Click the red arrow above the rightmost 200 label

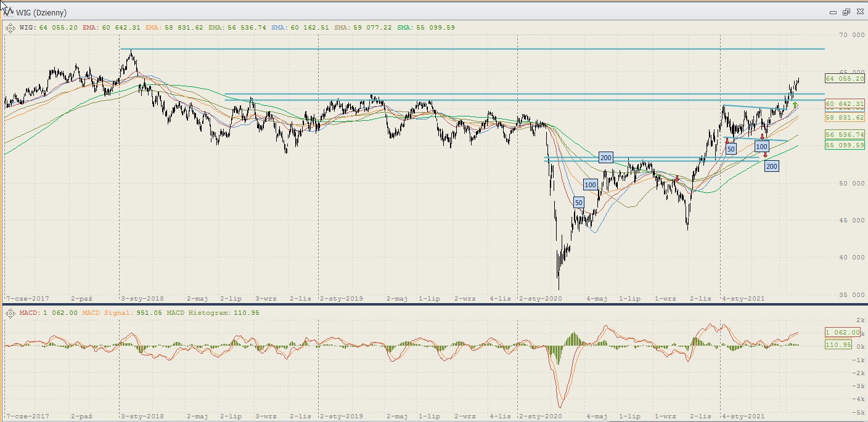[766, 155]
